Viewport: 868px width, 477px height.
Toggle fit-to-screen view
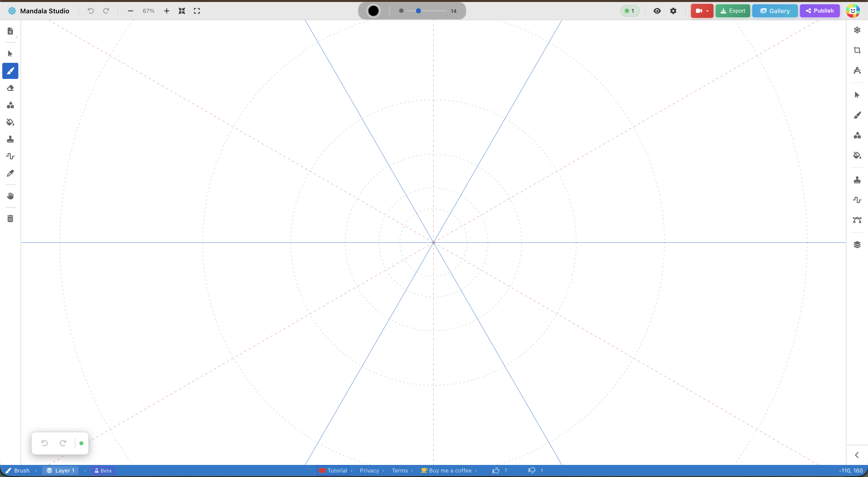182,11
